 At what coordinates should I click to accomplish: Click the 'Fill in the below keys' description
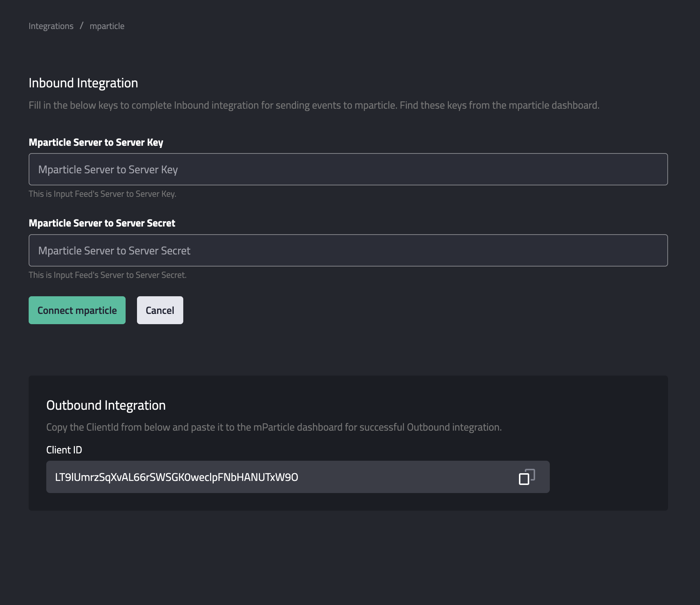click(314, 105)
